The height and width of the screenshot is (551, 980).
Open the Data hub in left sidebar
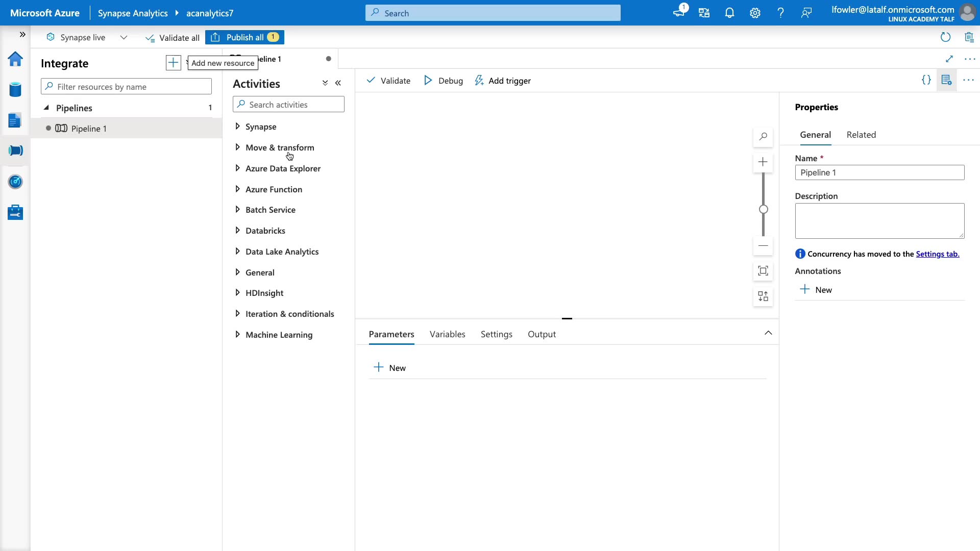point(15,90)
